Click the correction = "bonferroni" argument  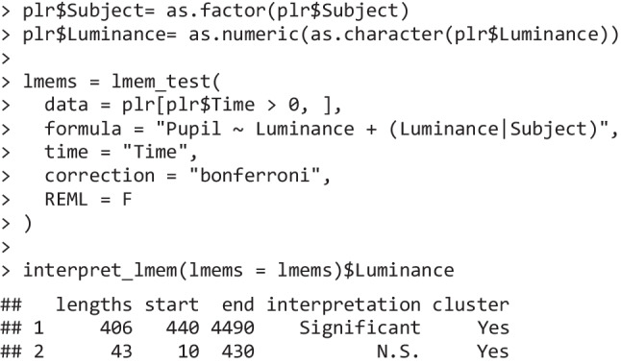187,176
